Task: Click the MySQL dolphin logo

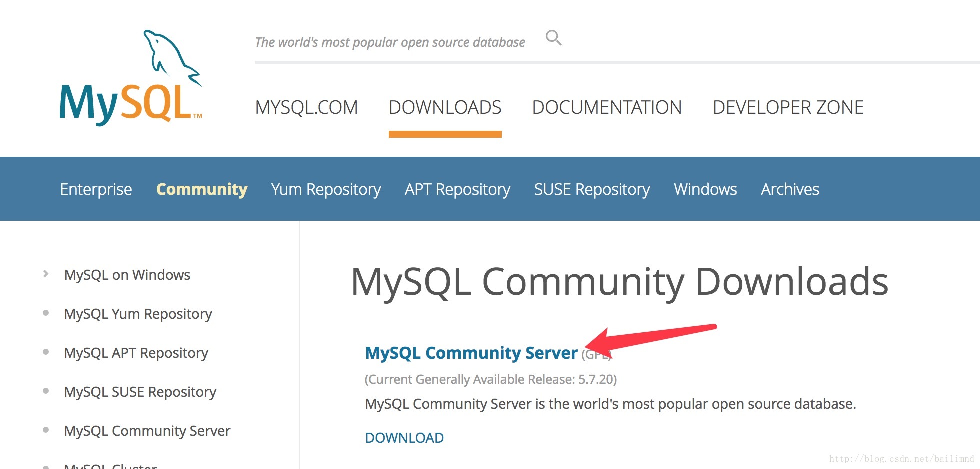Action: pyautogui.click(x=131, y=77)
